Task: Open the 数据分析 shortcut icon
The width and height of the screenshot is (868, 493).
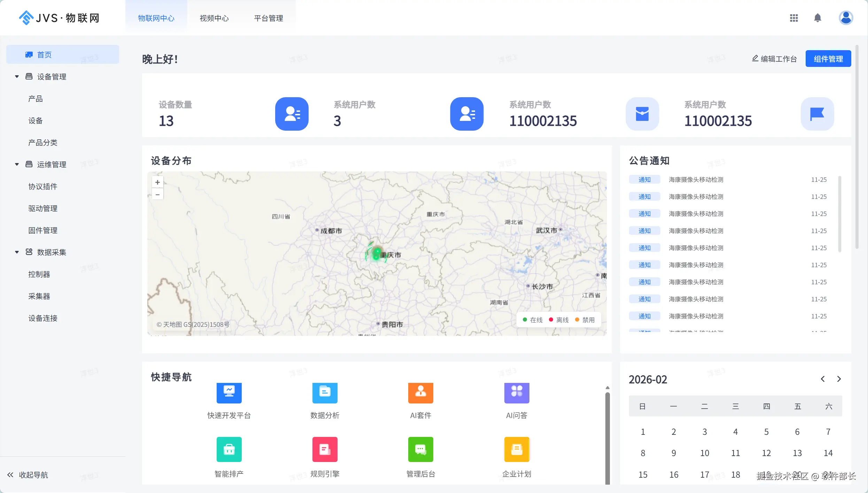Action: 325,393
